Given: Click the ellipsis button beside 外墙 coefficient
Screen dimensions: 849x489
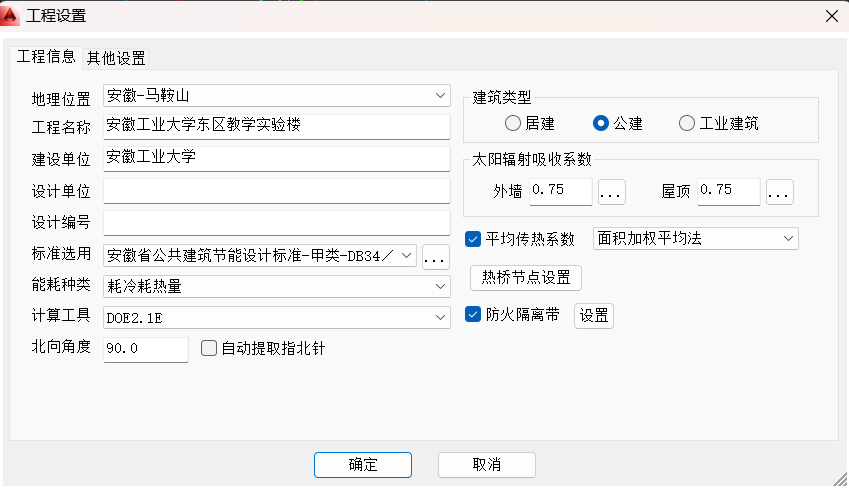Looking at the screenshot, I should pos(611,192).
